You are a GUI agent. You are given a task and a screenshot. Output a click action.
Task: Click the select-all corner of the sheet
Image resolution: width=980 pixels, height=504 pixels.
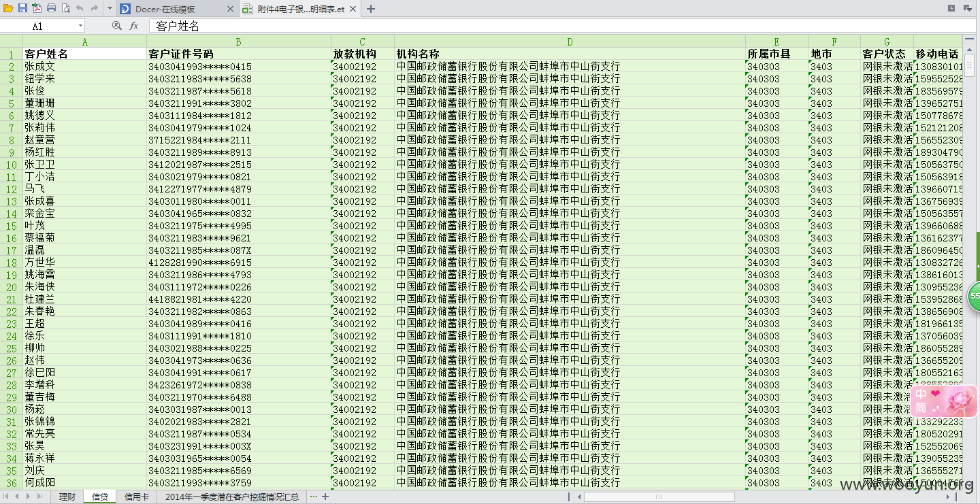(11, 41)
